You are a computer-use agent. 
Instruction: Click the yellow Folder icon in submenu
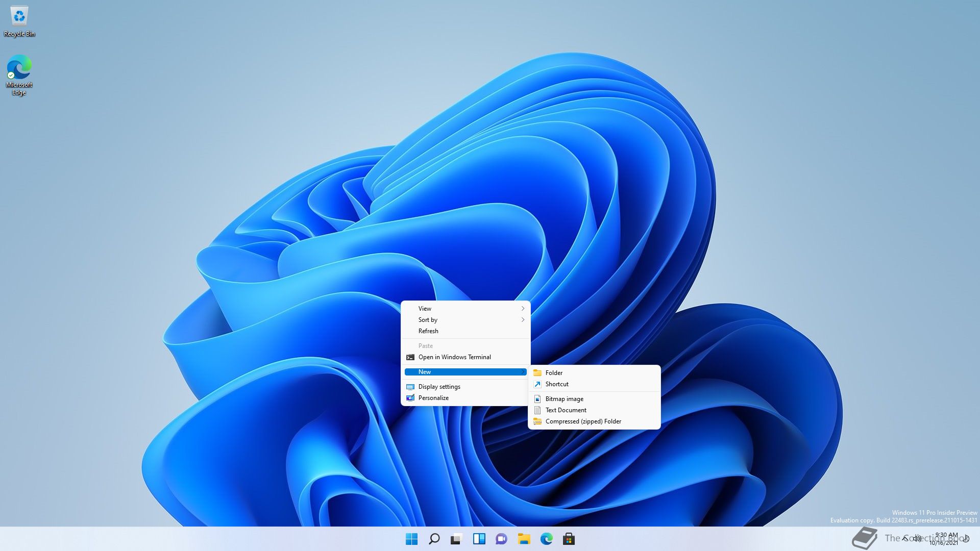[537, 373]
